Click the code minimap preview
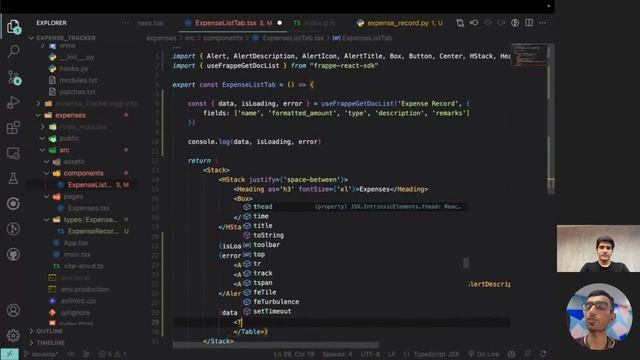This screenshot has width=640, height=360. pyautogui.click(x=529, y=55)
